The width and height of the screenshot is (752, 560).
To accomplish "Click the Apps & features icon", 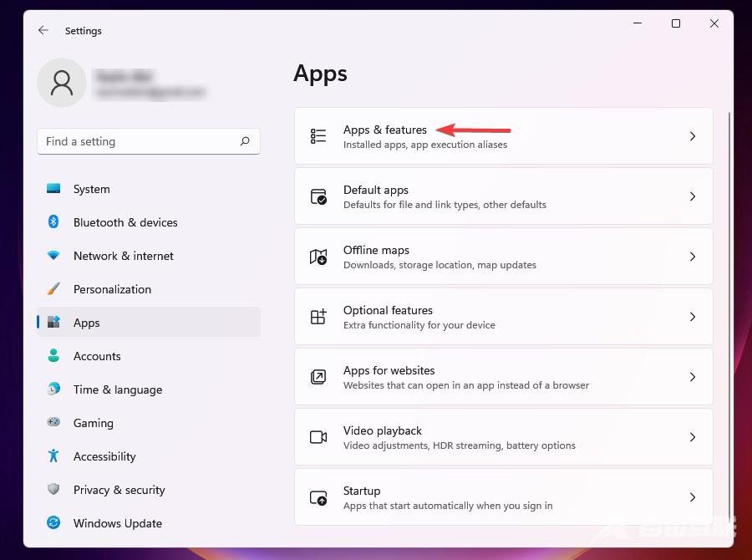I will [x=318, y=135].
